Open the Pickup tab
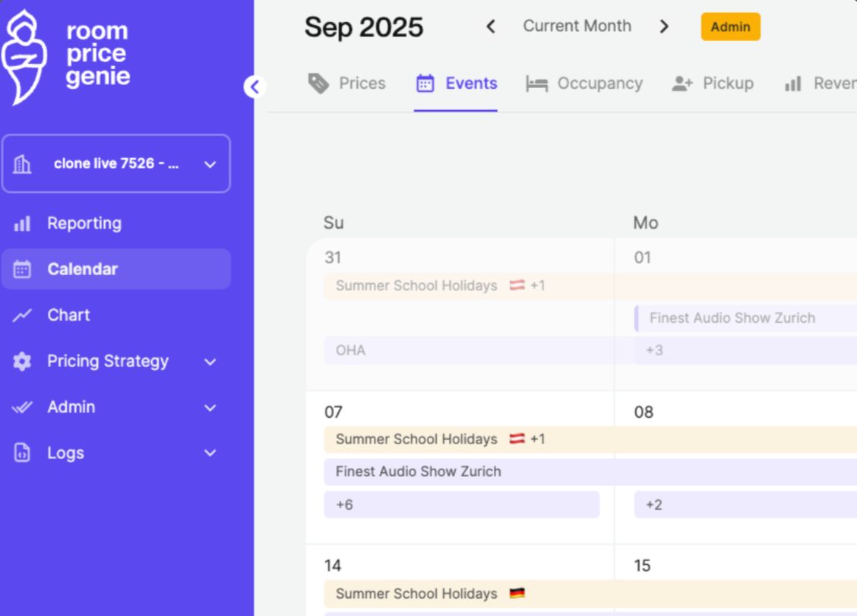Image resolution: width=857 pixels, height=616 pixels. [713, 84]
